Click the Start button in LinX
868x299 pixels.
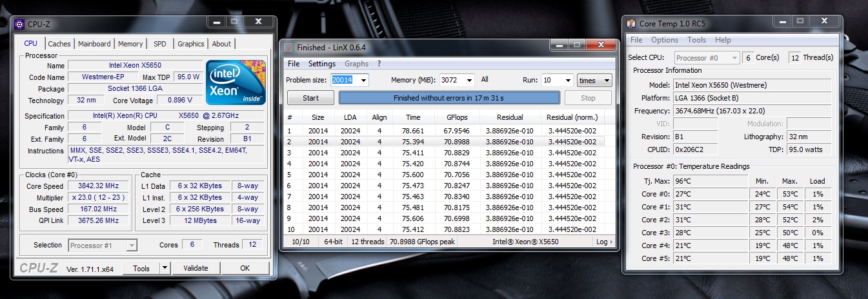310,98
